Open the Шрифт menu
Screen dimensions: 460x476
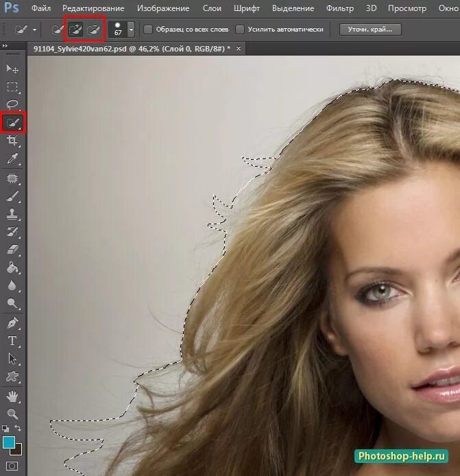[246, 8]
